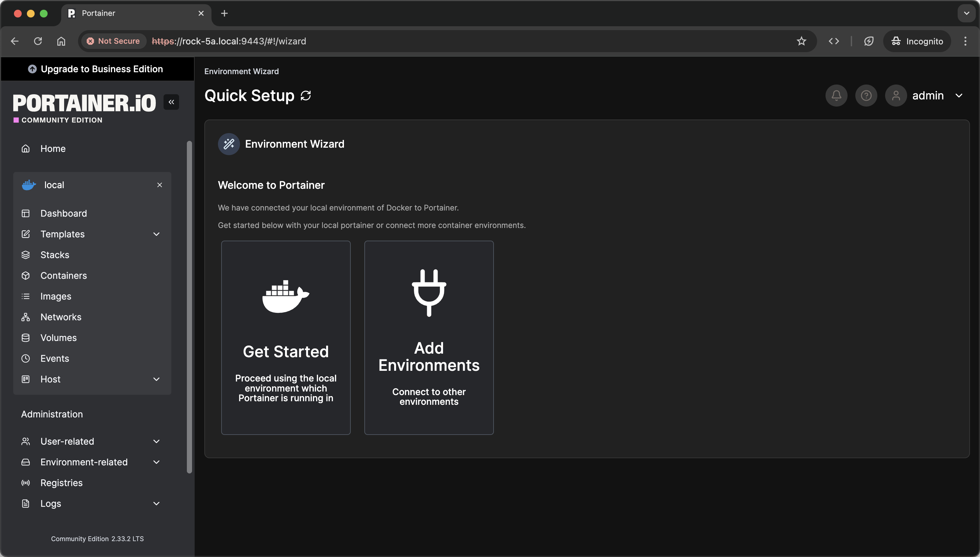Expand the User-related section
The width and height of the screenshot is (980, 557).
click(x=156, y=441)
